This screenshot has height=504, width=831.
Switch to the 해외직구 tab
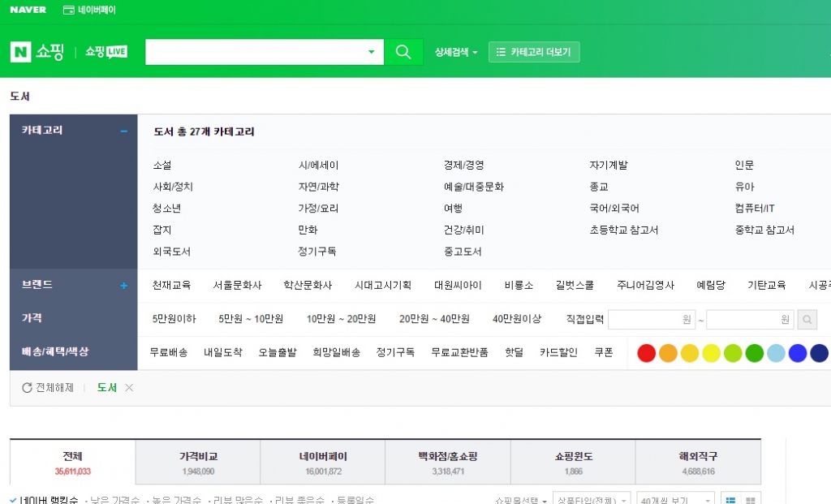(x=698, y=462)
